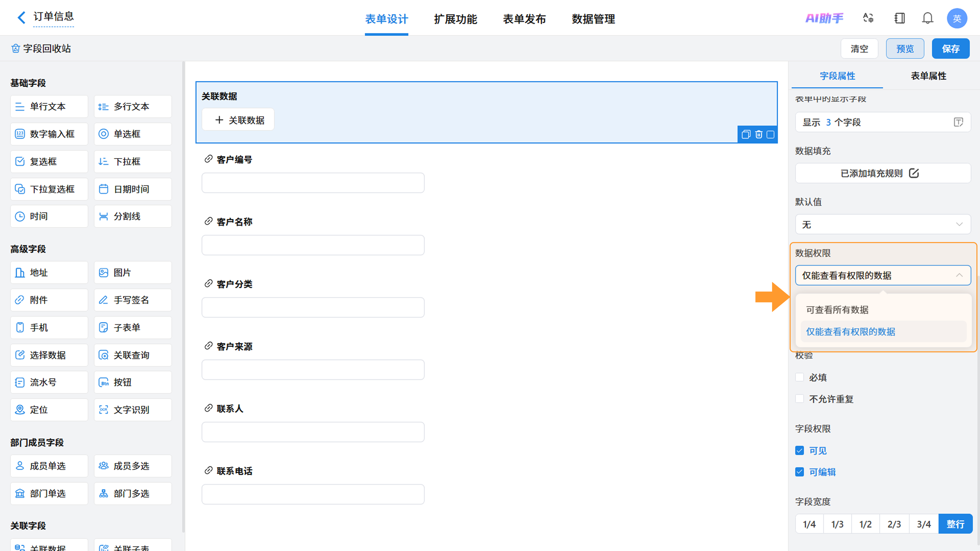Enable the 不允许重复 checkbox
Screen dimensions: 980x551
point(799,398)
